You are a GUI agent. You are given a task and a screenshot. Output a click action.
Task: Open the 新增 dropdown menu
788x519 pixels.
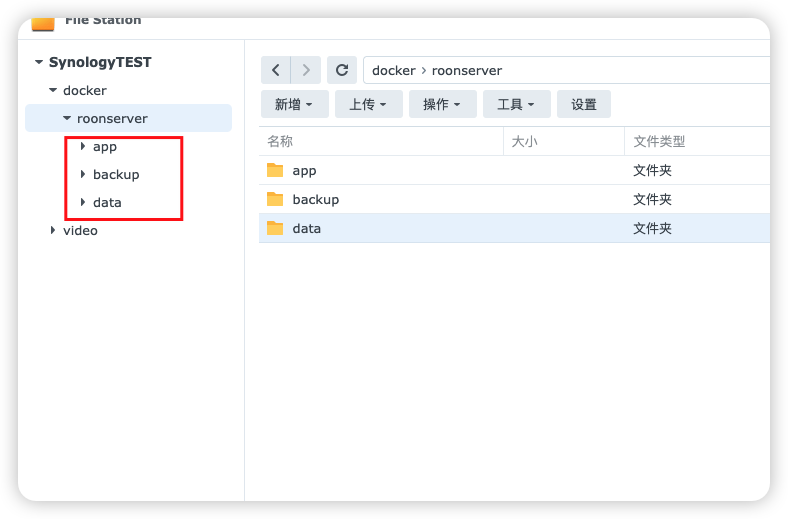tap(294, 104)
